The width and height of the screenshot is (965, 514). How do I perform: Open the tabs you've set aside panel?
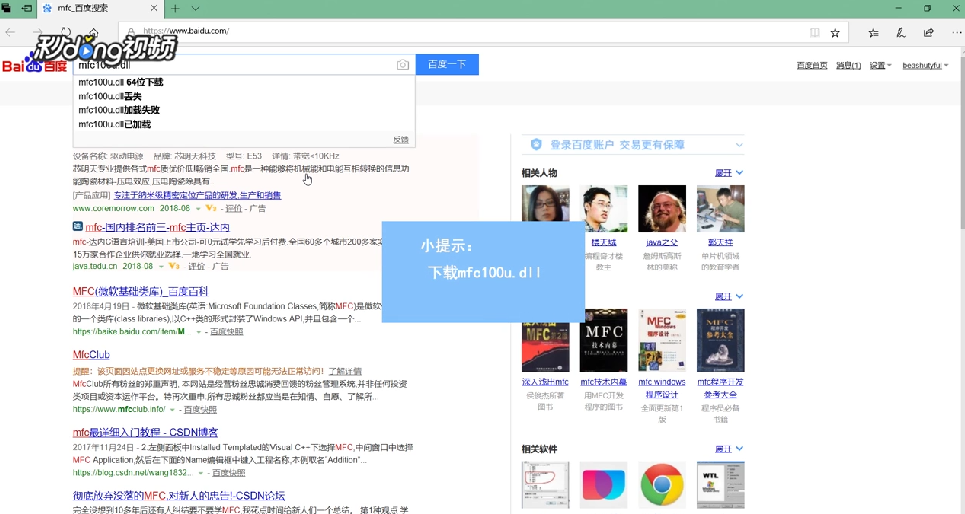tap(6, 8)
